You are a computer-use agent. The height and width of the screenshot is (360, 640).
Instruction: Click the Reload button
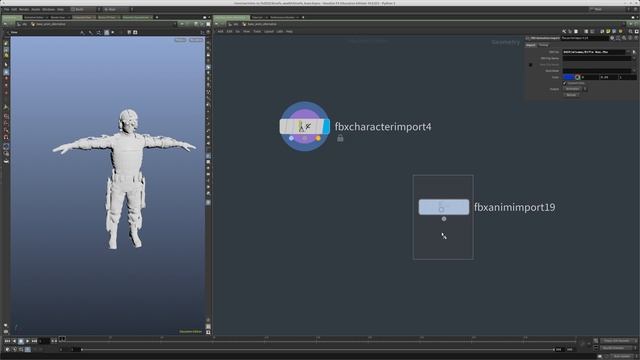coord(571,95)
